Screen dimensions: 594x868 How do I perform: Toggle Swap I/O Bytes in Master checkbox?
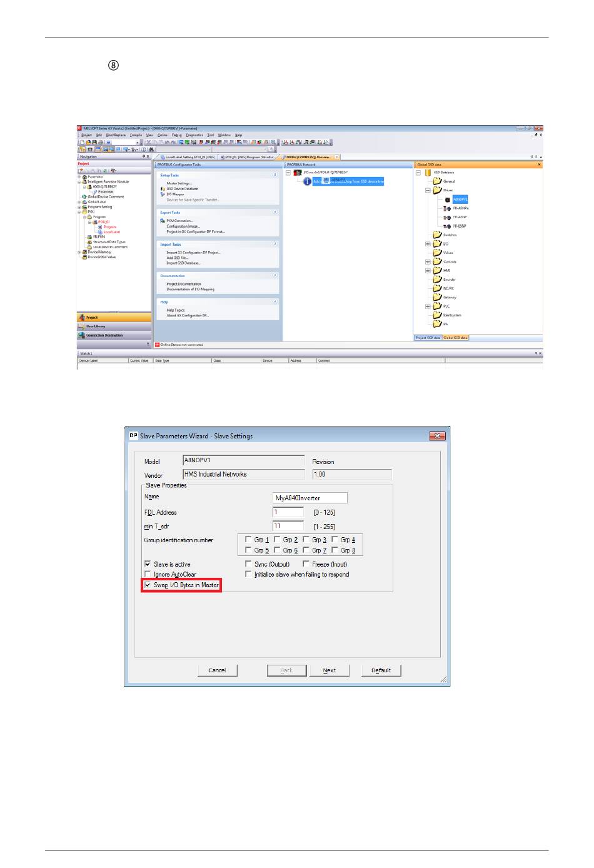[x=148, y=585]
